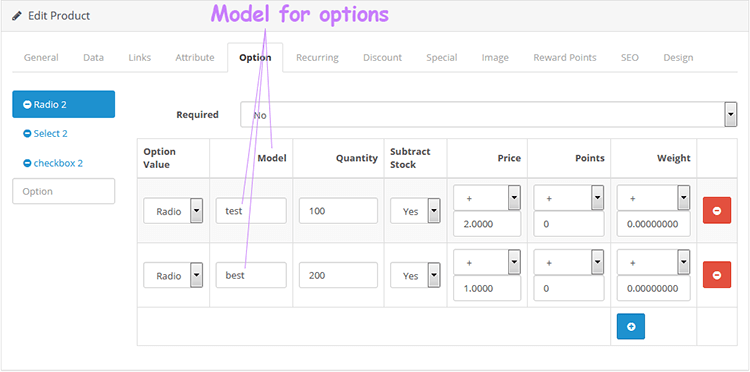Remove the Select 2 option via minus icon
Image resolution: width=750 pixels, height=372 pixels.
tap(27, 134)
